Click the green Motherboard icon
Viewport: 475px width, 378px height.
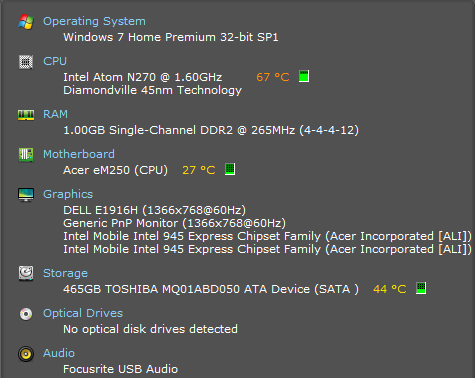pyautogui.click(x=26, y=155)
